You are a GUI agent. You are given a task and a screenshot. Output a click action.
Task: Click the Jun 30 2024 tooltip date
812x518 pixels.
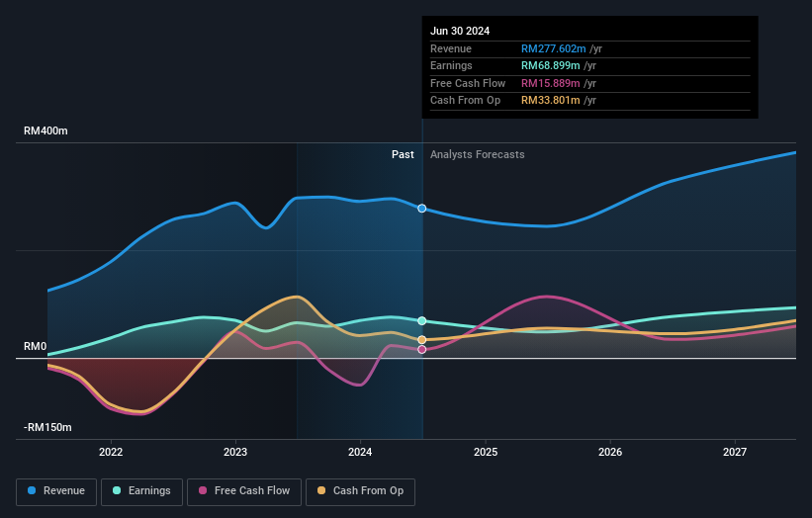pos(460,31)
